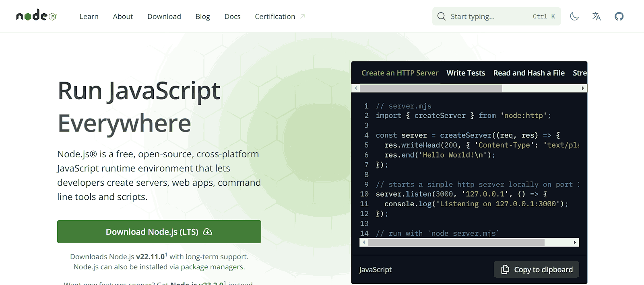
Task: Toggle dark mode moon icon
Action: [574, 16]
